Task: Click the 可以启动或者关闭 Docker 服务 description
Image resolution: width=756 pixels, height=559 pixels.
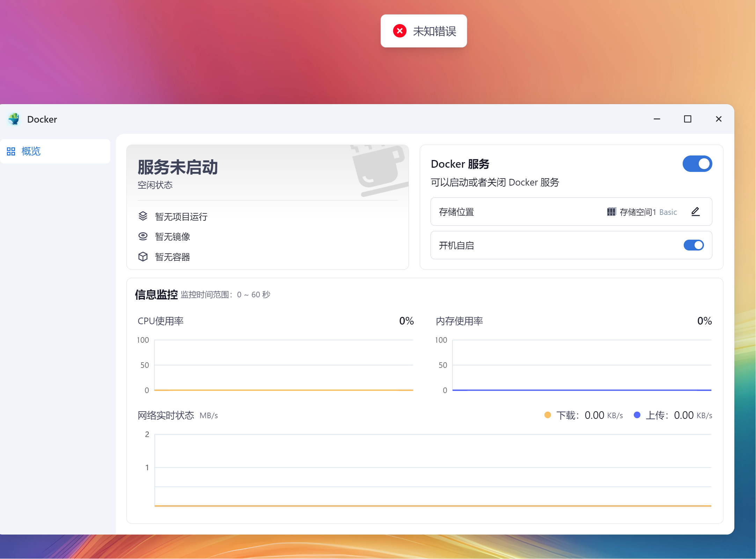Action: click(x=495, y=182)
